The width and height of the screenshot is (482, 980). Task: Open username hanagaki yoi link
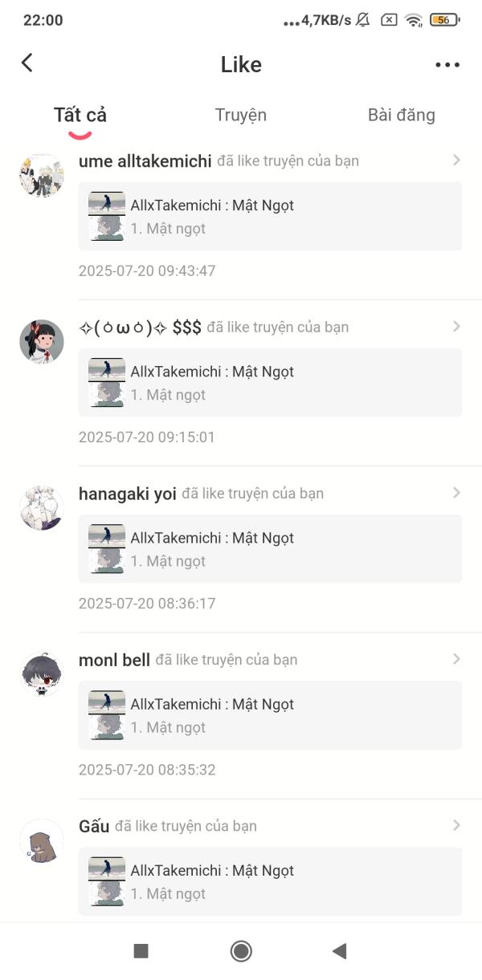pos(128,494)
